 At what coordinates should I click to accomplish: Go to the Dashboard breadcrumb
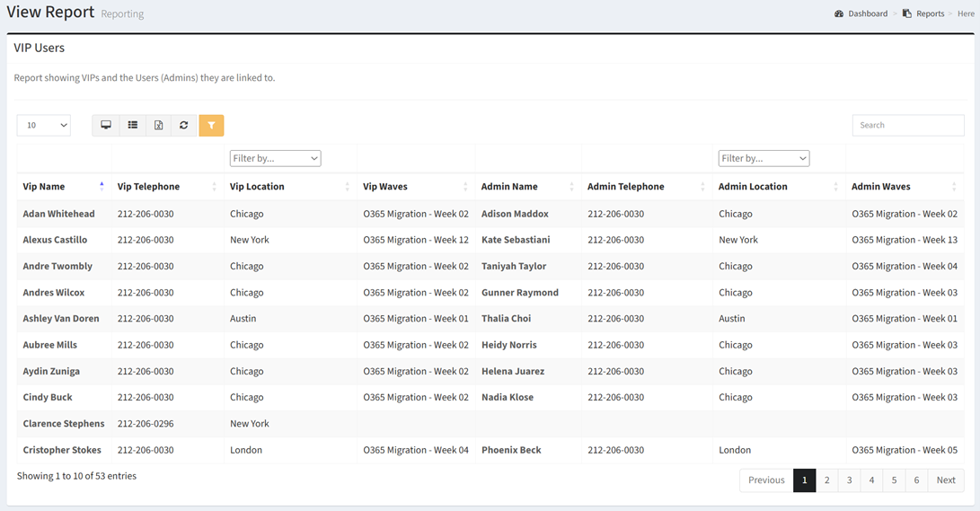[867, 13]
